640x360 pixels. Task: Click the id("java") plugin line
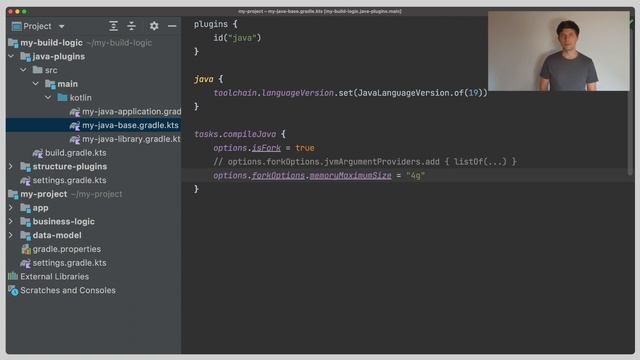click(237, 38)
